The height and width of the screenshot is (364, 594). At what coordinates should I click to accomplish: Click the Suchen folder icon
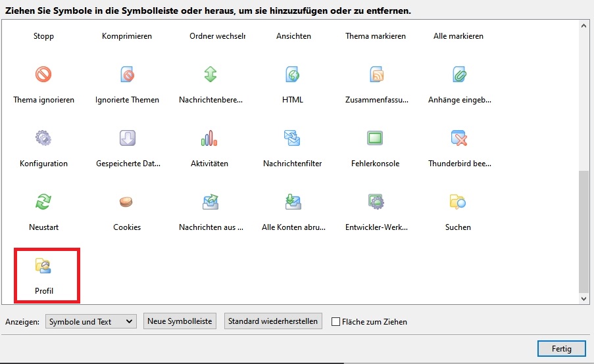458,202
